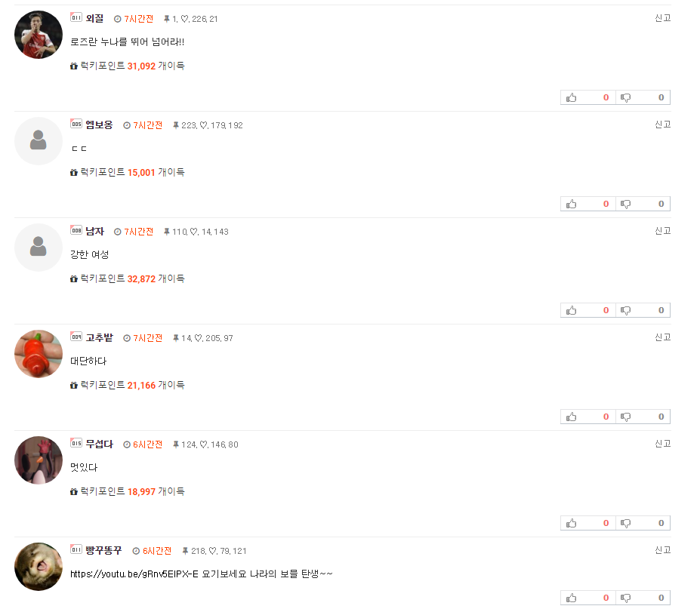
Task: Dislike the 대단하다 comment
Action: [x=643, y=417]
